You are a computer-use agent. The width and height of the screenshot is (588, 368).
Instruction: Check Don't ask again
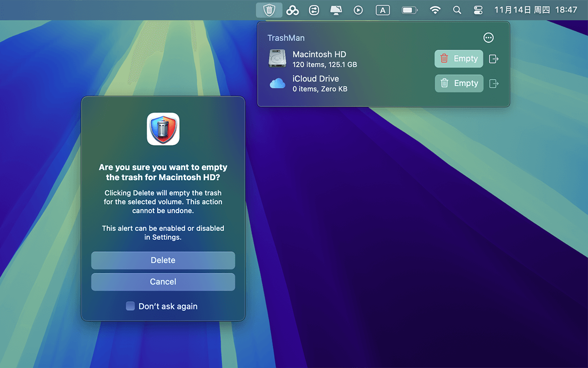130,306
